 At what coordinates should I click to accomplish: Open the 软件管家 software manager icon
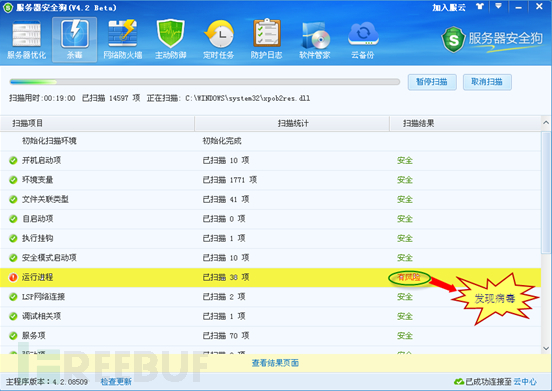[315, 39]
